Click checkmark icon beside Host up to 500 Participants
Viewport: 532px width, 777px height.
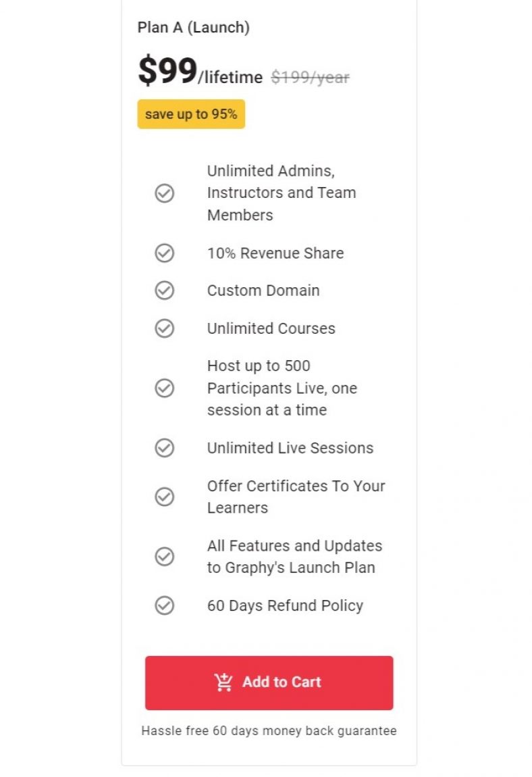pos(165,388)
